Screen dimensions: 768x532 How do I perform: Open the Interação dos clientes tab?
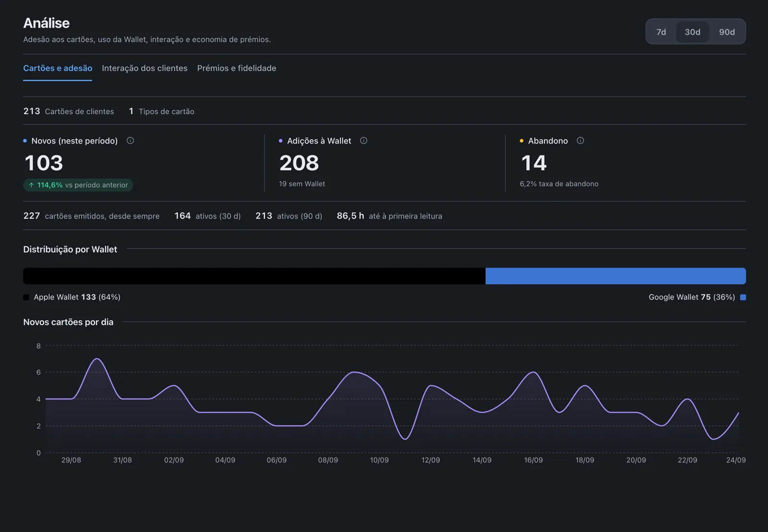click(x=144, y=68)
